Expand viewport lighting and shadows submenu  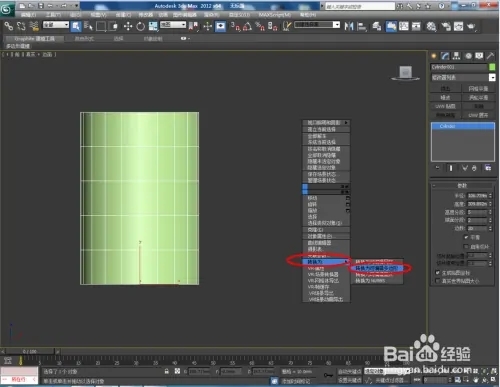[x=326, y=123]
